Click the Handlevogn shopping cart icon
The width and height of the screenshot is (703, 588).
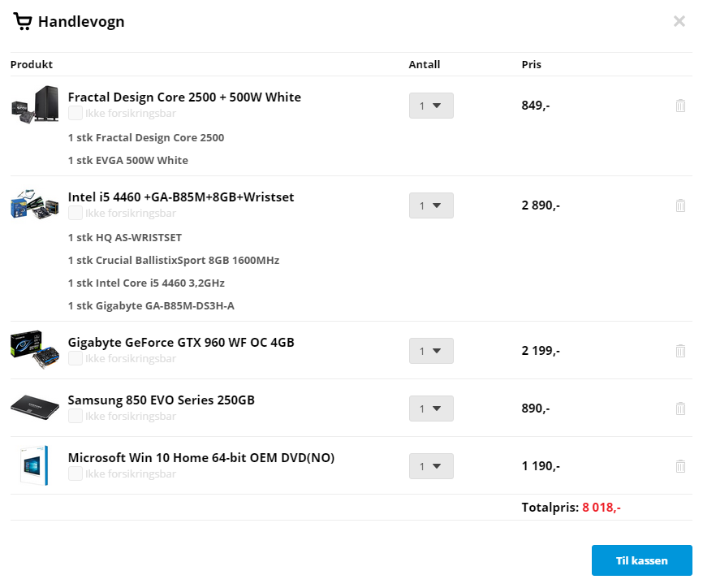[23, 21]
